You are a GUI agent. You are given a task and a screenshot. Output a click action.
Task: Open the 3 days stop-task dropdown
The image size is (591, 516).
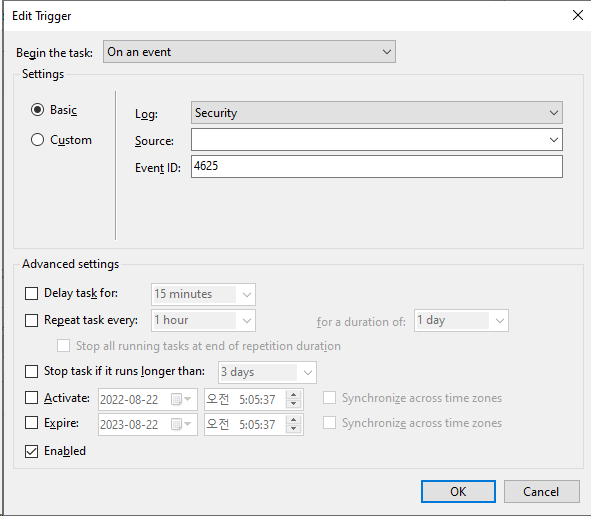[x=267, y=372]
